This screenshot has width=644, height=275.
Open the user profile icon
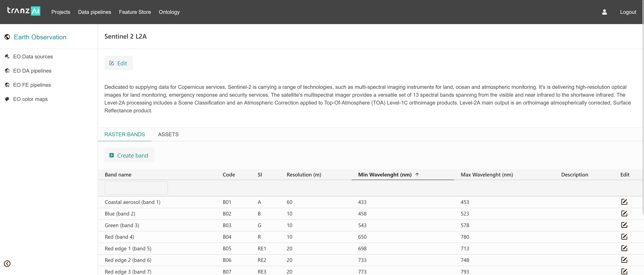click(x=604, y=12)
